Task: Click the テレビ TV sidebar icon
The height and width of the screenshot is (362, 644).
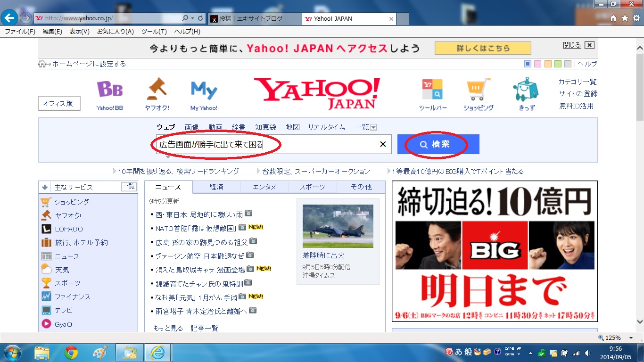Action: 46,311
